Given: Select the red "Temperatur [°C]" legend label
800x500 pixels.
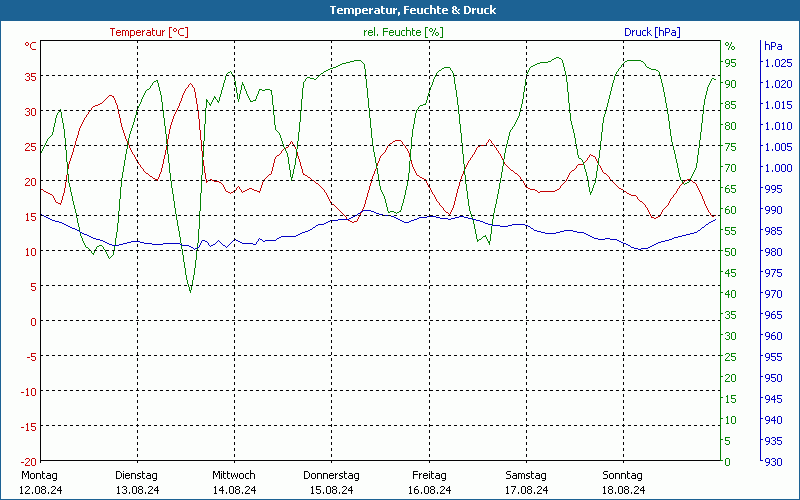Looking at the screenshot, I should point(149,32).
